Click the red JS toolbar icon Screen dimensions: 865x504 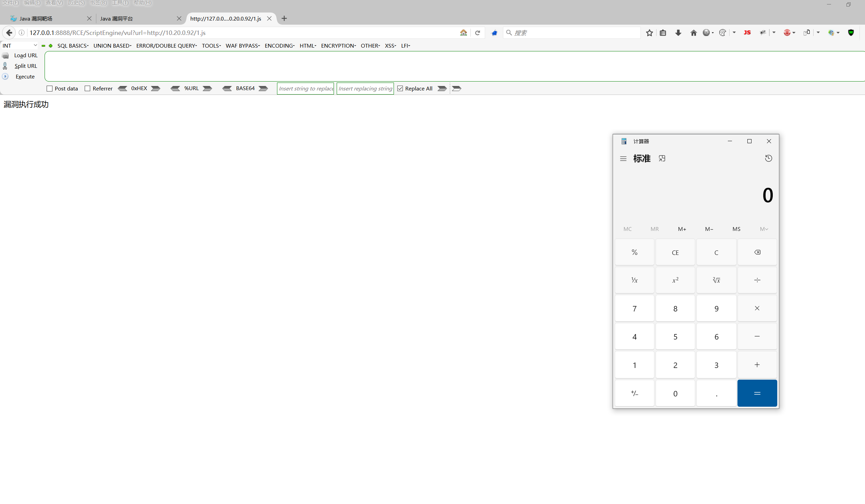(747, 33)
